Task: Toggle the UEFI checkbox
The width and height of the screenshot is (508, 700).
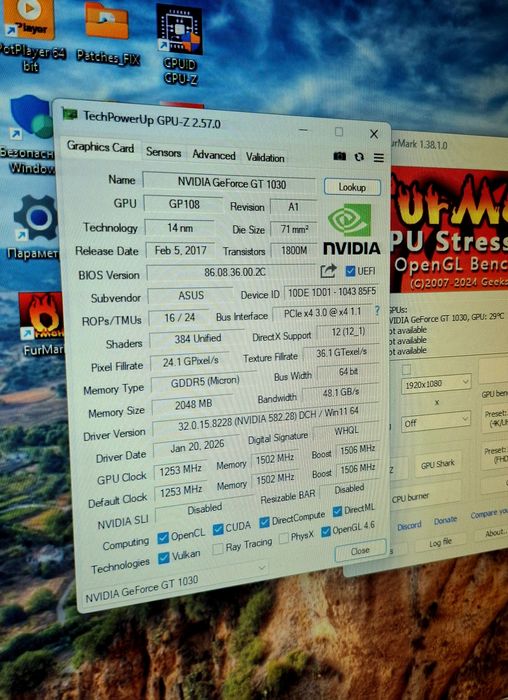Action: 350,271
